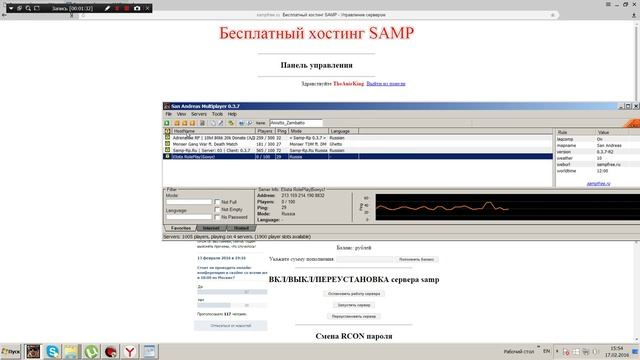Enable the Not Full filter checkbox
640x360 pixels.
[217, 202]
